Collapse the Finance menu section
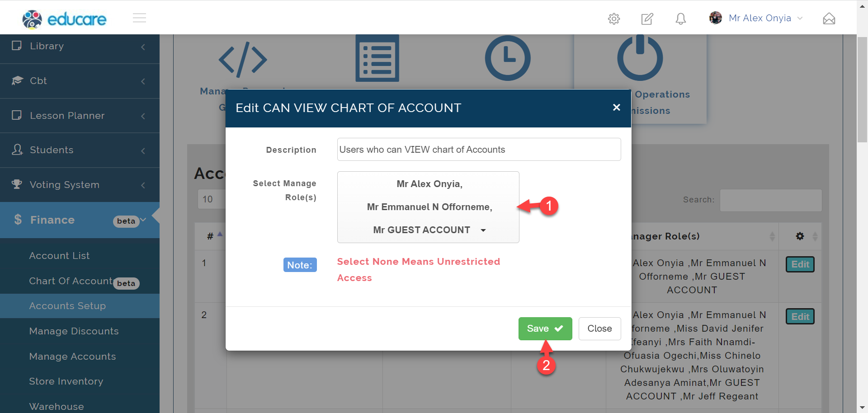The height and width of the screenshot is (413, 868). click(80, 220)
